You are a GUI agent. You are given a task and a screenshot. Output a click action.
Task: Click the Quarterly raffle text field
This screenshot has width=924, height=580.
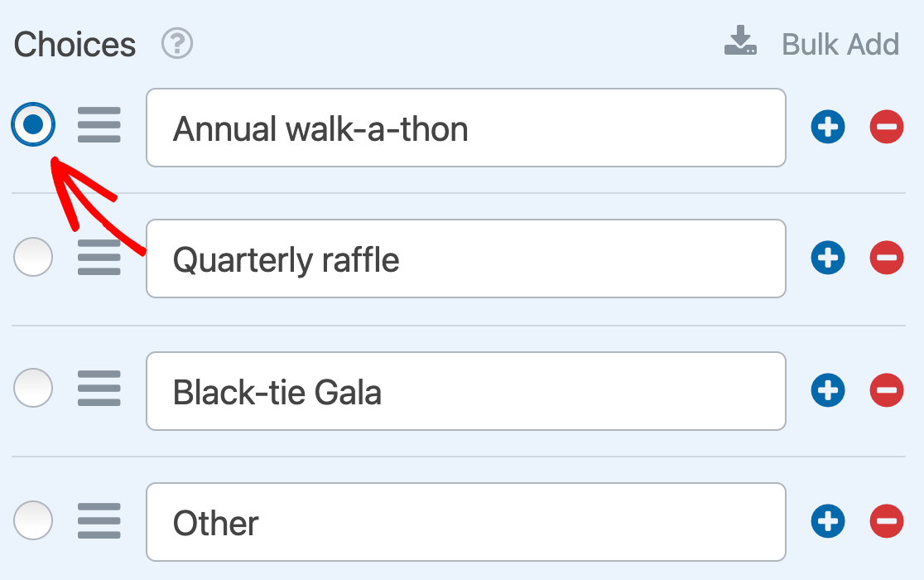coord(466,259)
